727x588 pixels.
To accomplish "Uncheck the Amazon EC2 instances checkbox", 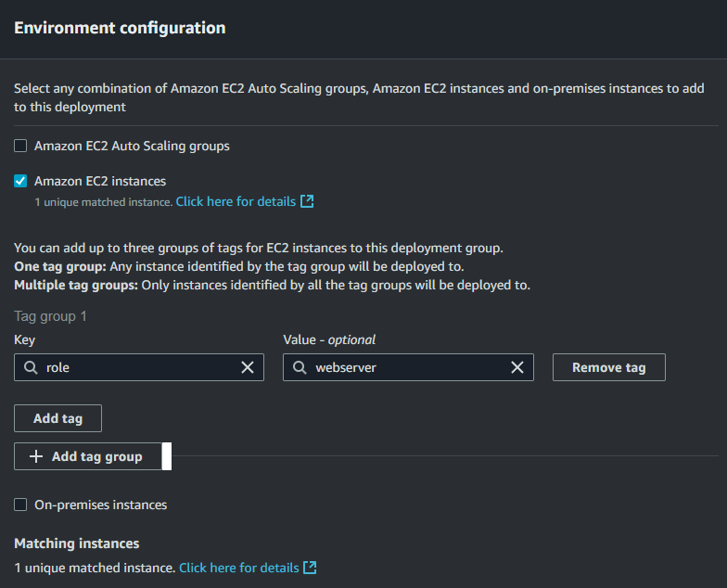I will [x=20, y=181].
